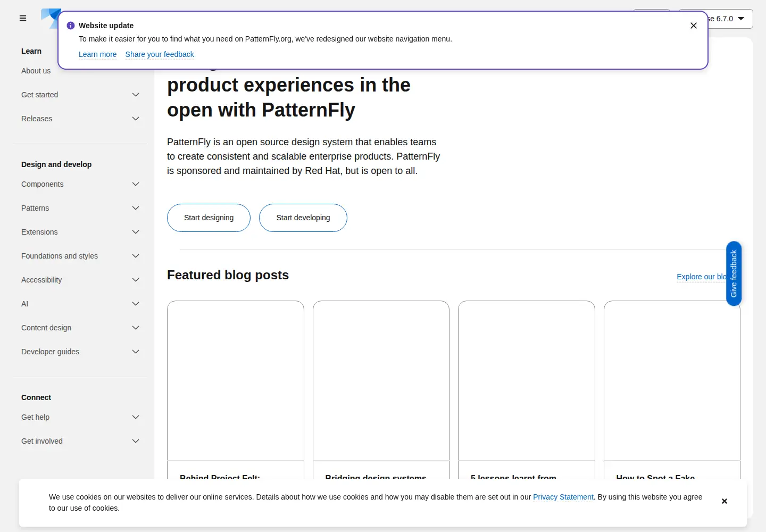Open the Bridging design systems blog card
The height and width of the screenshot is (532, 766).
point(381,389)
